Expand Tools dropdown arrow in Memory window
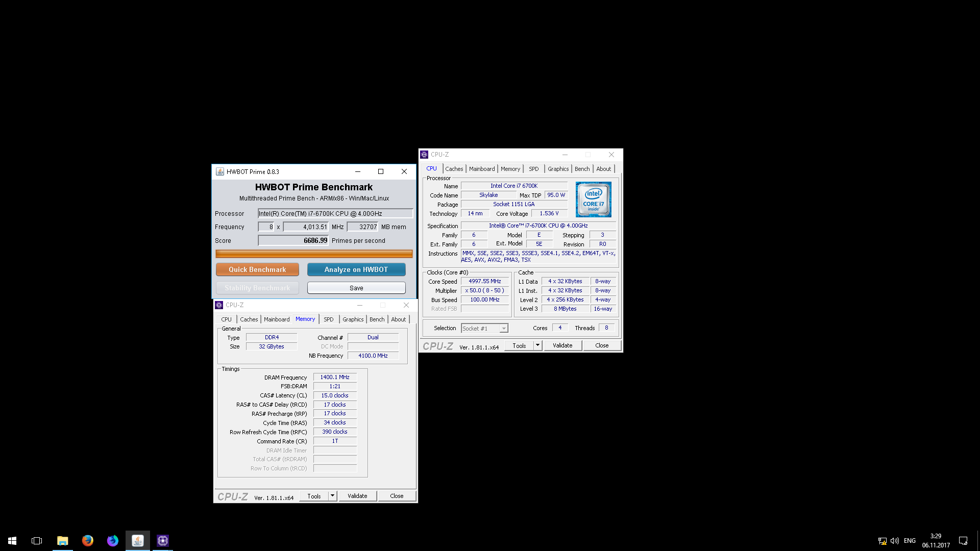Viewport: 980px width, 551px height. click(x=332, y=496)
